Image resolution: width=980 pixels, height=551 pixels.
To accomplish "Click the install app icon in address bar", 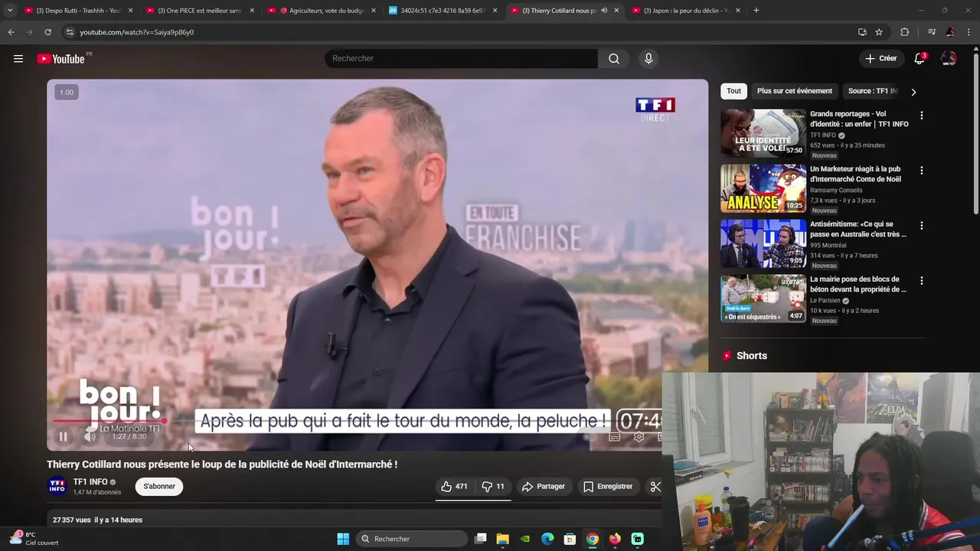I will pos(862,32).
